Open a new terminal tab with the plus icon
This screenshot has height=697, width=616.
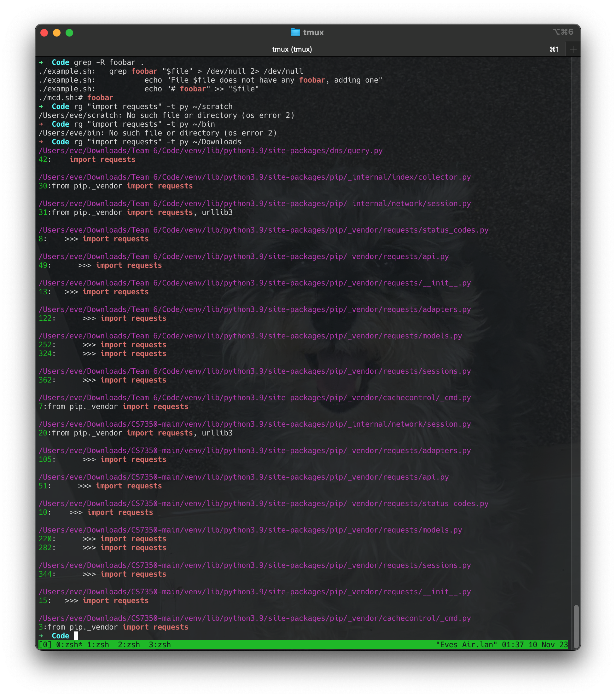point(573,49)
